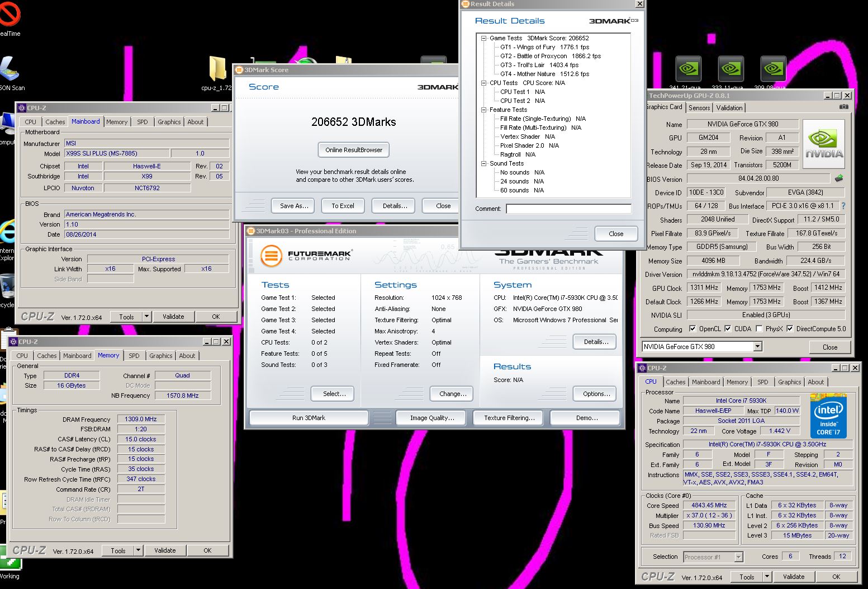Click GPU-Z camera screenshot icon

pyautogui.click(x=844, y=107)
